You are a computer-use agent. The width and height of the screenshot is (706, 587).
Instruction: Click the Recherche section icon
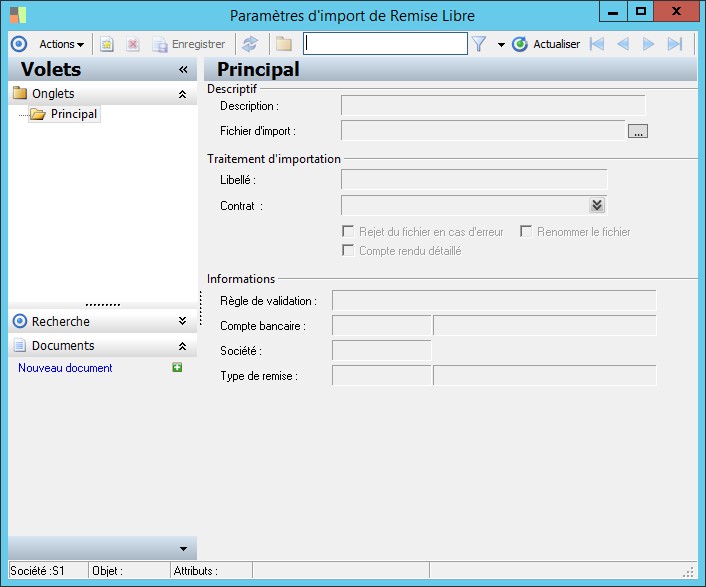click(20, 321)
